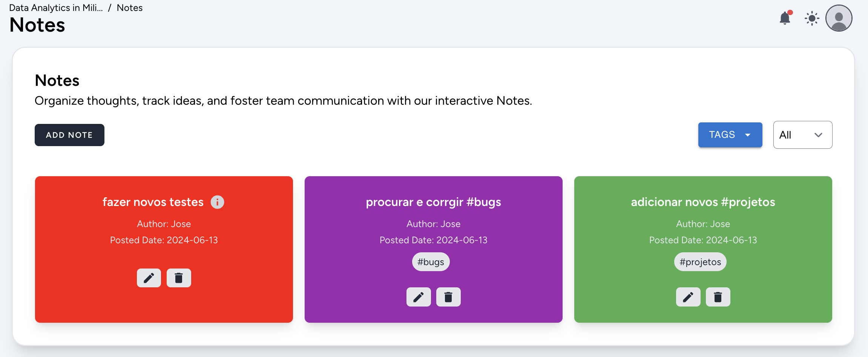Open the user profile avatar
The width and height of the screenshot is (868, 357).
839,18
